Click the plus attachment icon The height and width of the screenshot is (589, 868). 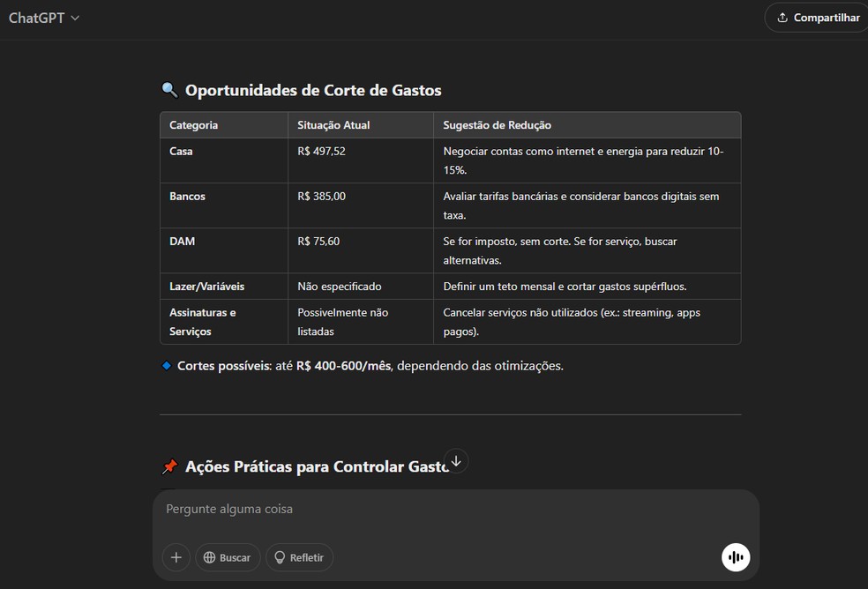pos(176,557)
